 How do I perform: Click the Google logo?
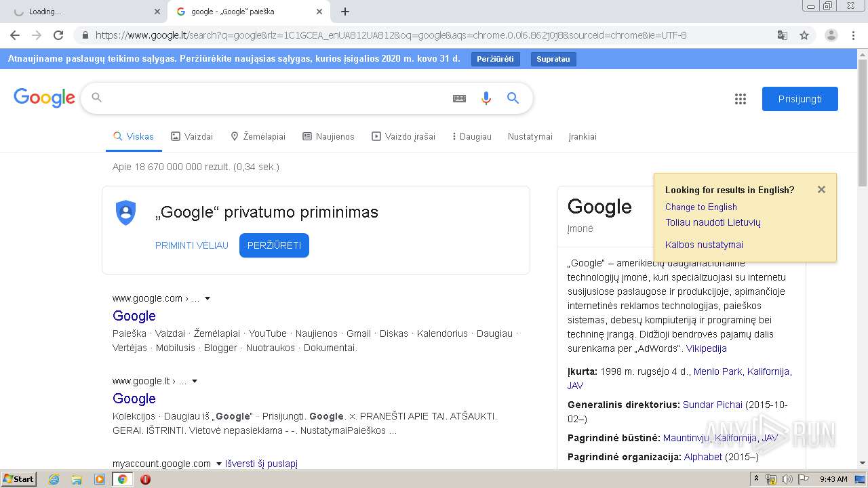tap(44, 98)
